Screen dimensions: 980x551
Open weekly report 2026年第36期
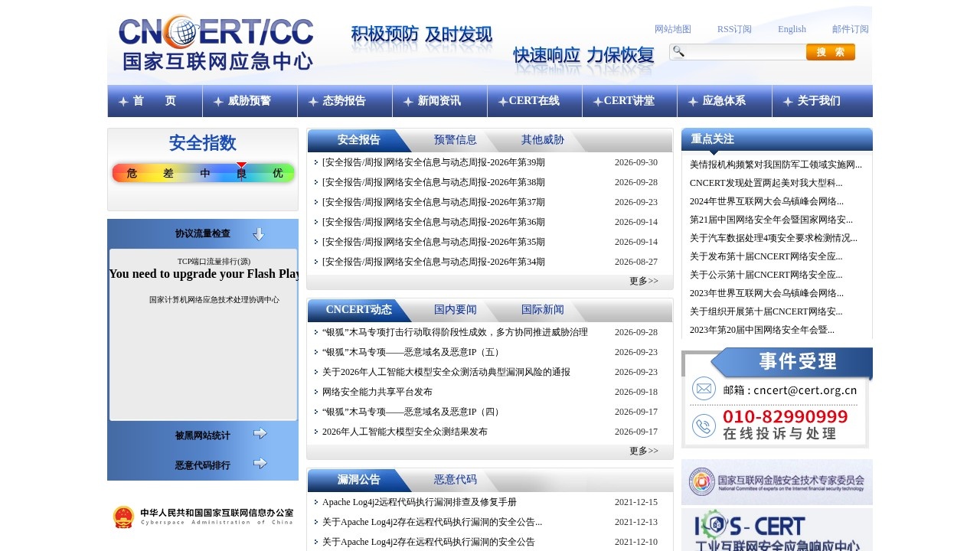pos(434,222)
